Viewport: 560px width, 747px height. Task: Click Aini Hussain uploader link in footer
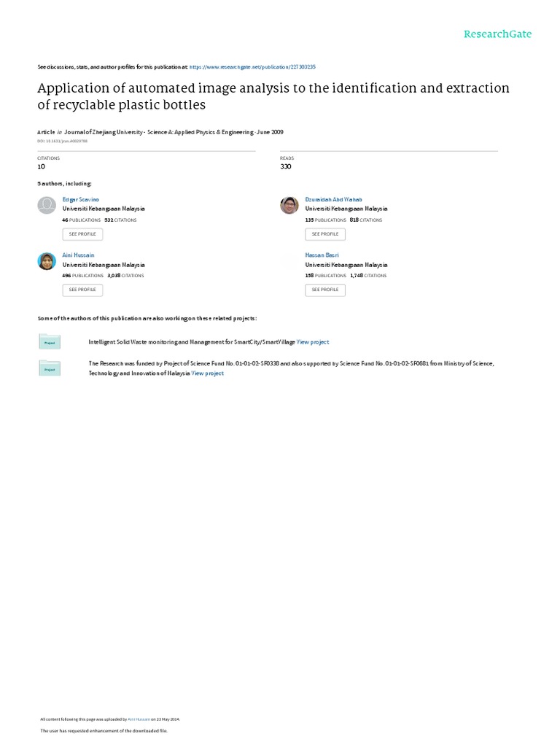(139, 719)
